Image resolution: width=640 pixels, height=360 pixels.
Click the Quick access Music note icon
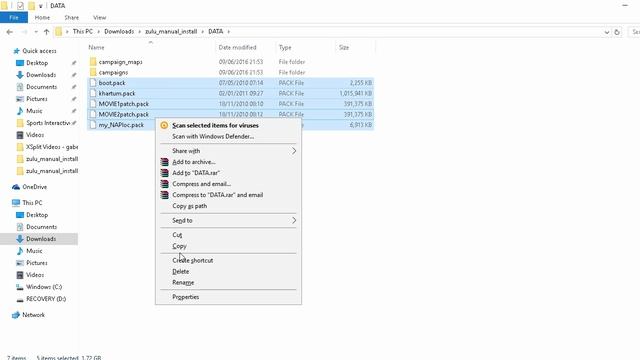[20, 111]
